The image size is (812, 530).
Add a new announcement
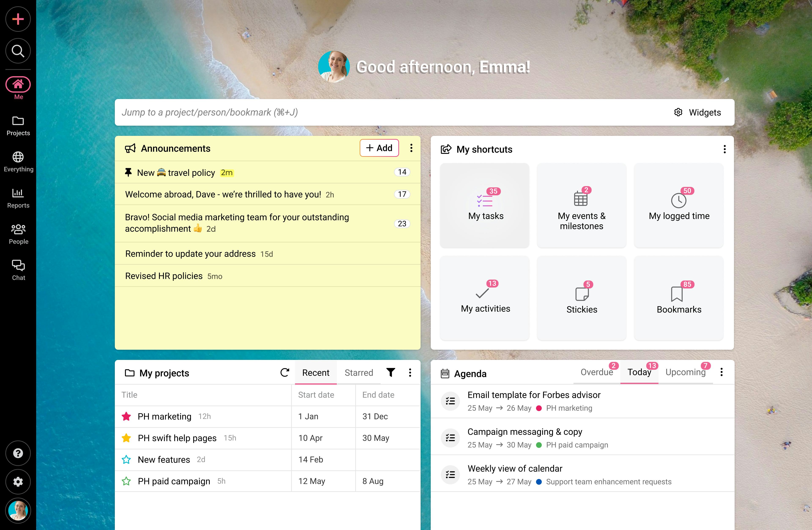(379, 148)
